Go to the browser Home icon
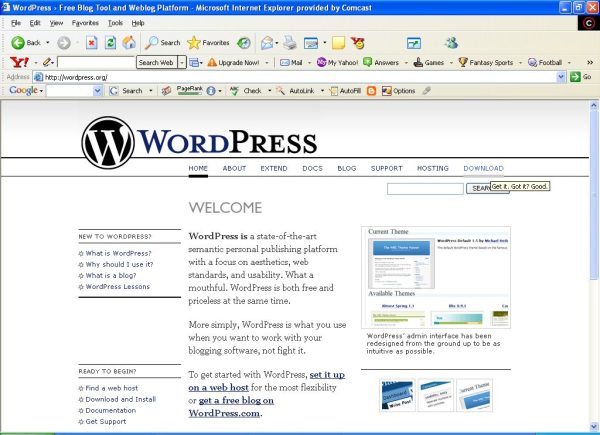 [129, 42]
